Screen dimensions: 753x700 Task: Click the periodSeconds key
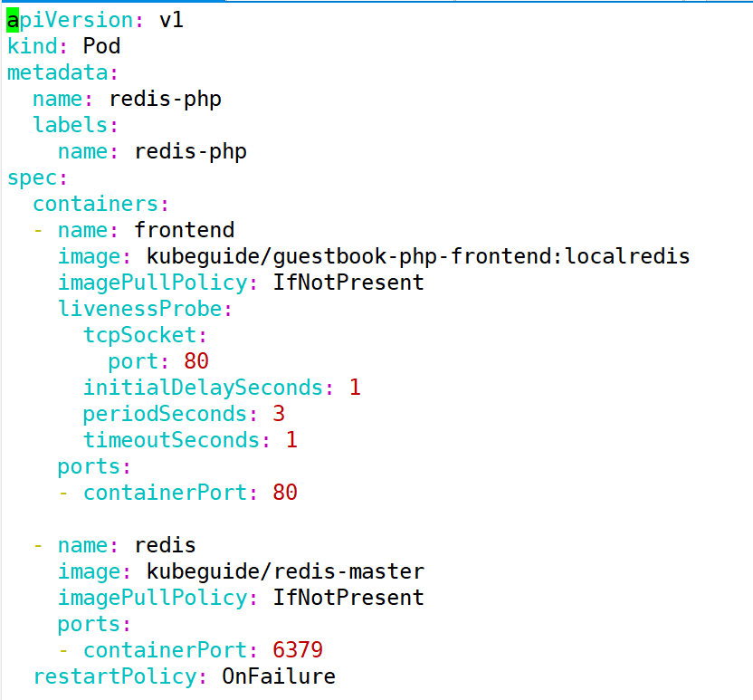point(165,414)
